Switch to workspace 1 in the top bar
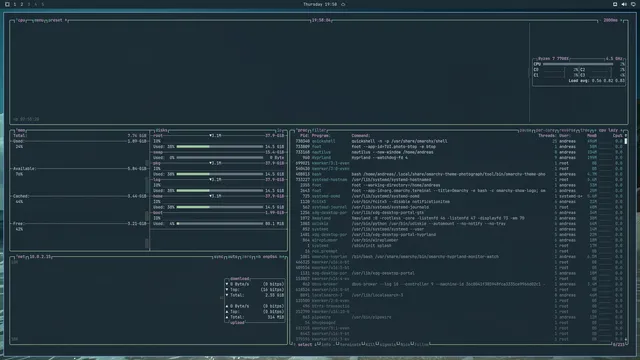This screenshot has width=640, height=360. (15, 4)
